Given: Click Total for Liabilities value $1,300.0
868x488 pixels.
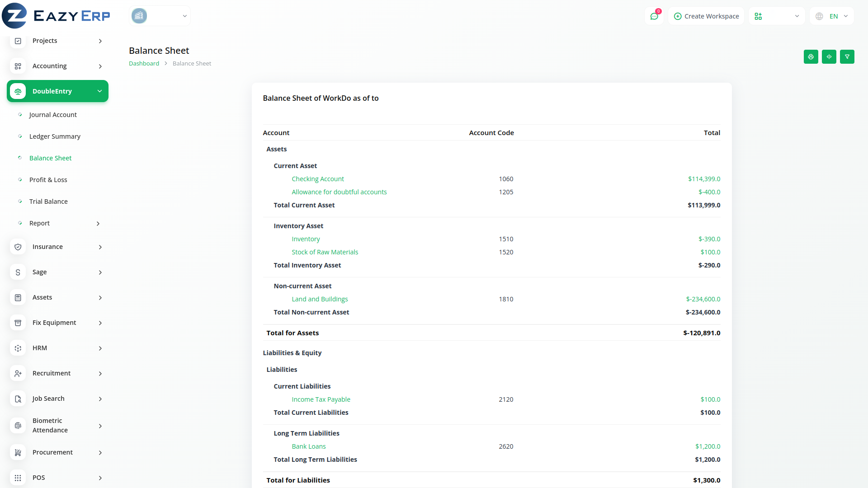Looking at the screenshot, I should tap(707, 480).
